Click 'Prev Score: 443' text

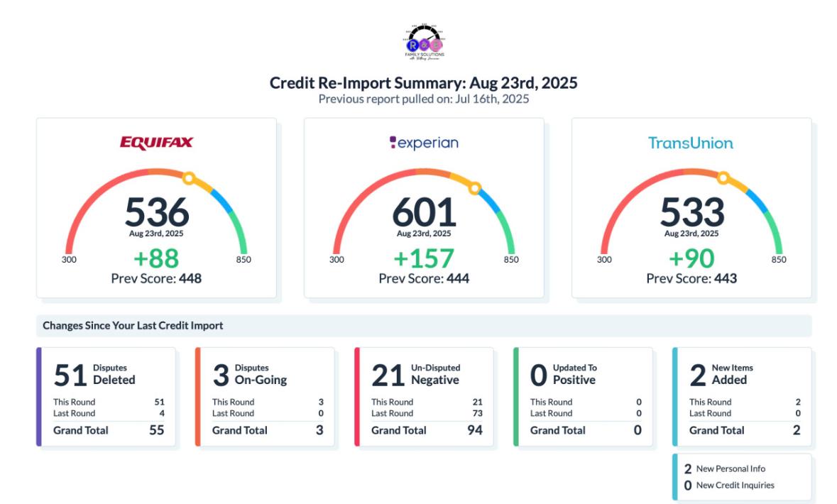tap(691, 279)
